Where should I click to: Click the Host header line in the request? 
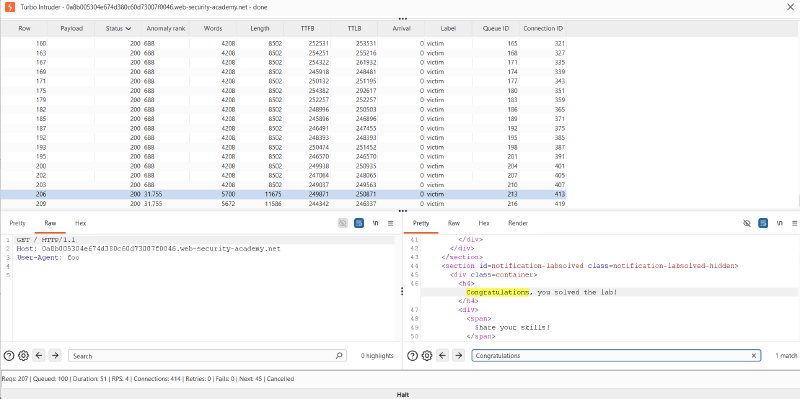(148, 248)
